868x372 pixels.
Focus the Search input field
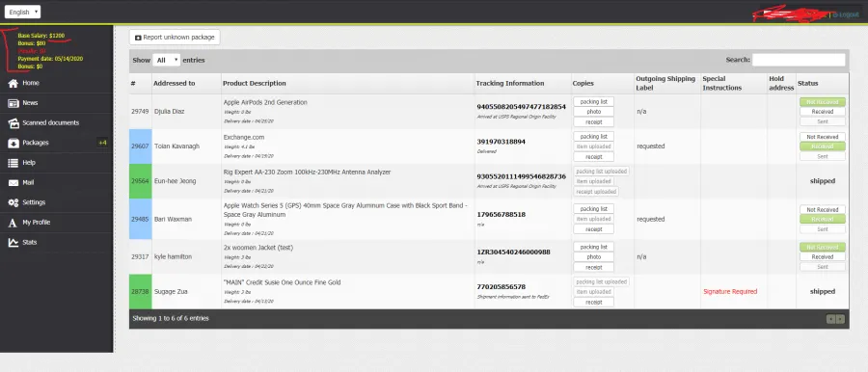[x=799, y=60]
